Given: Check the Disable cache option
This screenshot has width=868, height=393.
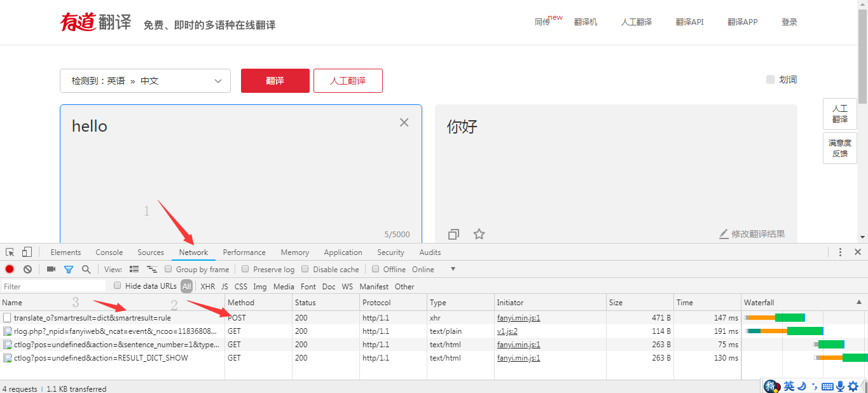Looking at the screenshot, I should pyautogui.click(x=305, y=269).
